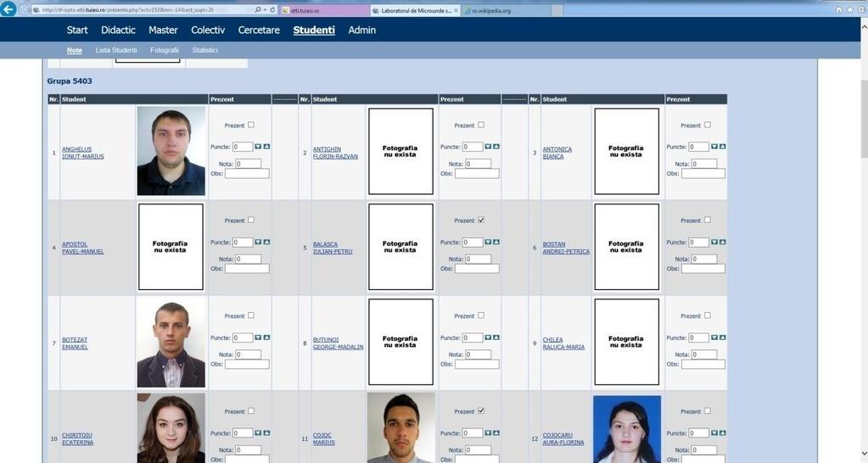The height and width of the screenshot is (463, 868).
Task: Open the Cercetare menu
Action: 259,30
